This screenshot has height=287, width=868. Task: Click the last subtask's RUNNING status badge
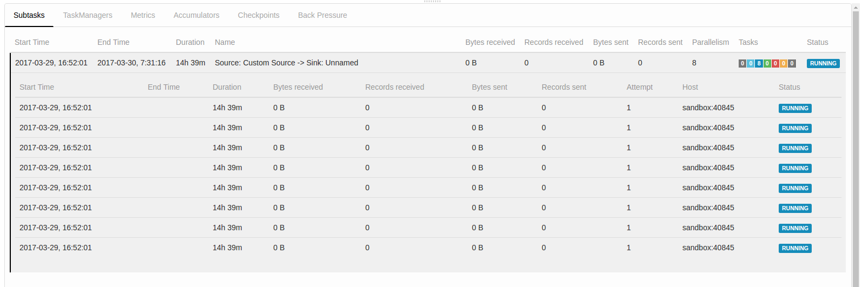coord(794,248)
